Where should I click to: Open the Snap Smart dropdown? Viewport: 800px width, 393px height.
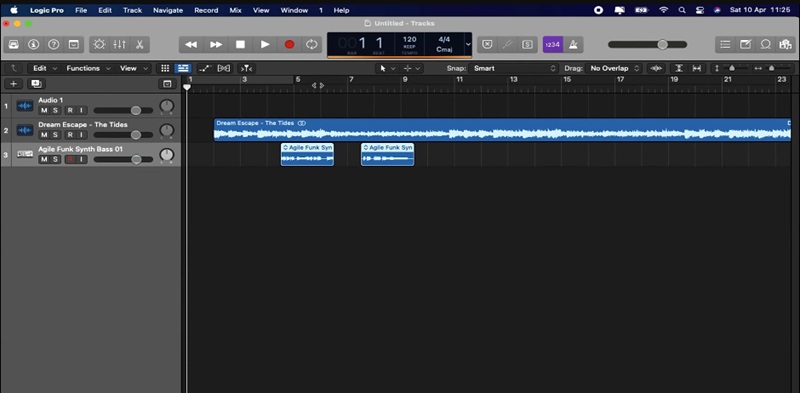(x=515, y=68)
